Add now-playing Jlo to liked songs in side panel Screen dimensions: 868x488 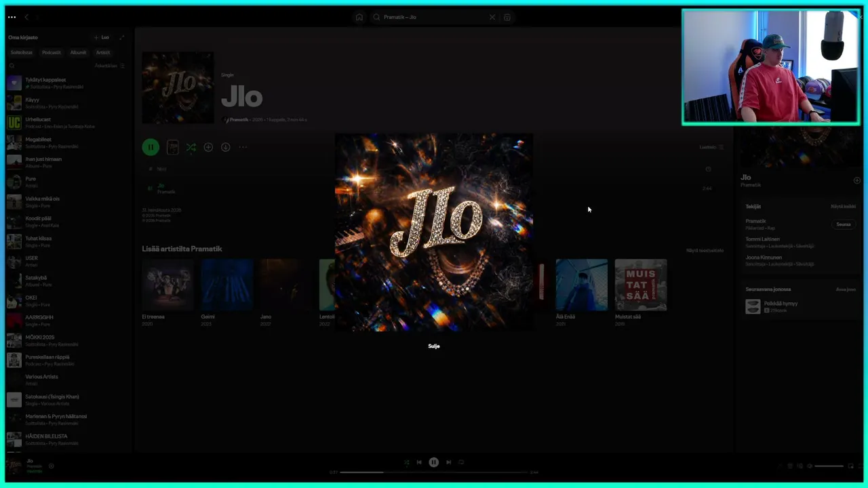(x=857, y=180)
